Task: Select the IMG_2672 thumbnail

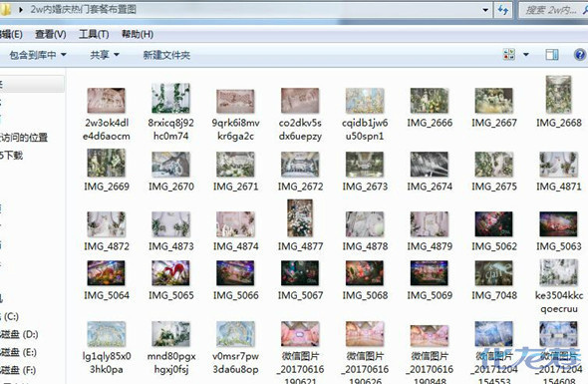Action: [300, 165]
